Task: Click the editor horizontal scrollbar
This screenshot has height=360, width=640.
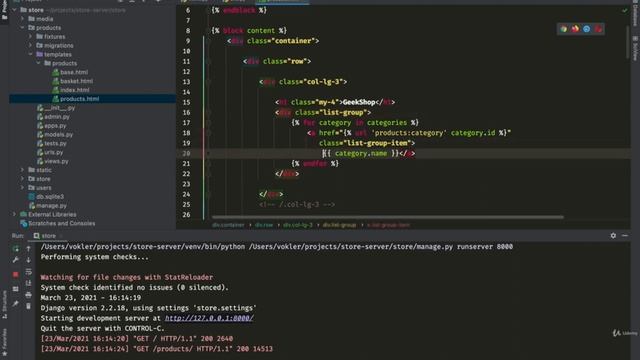Action: (388, 217)
